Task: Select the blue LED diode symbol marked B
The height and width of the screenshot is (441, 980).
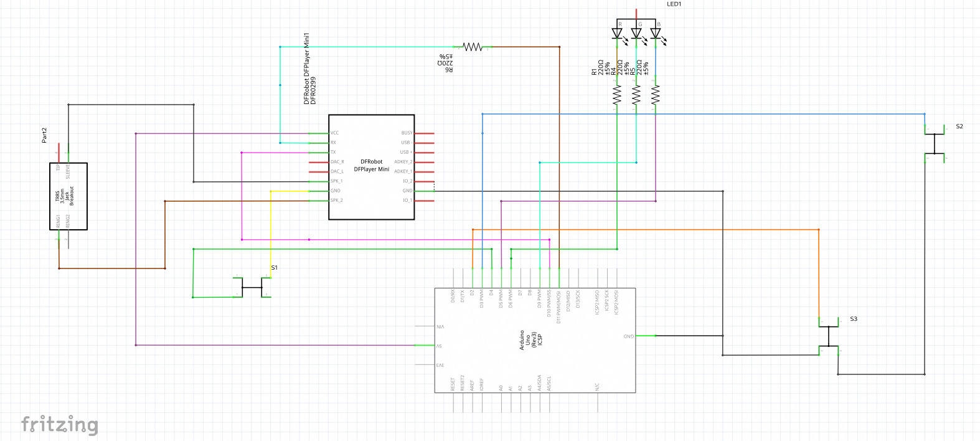Action: [656, 33]
